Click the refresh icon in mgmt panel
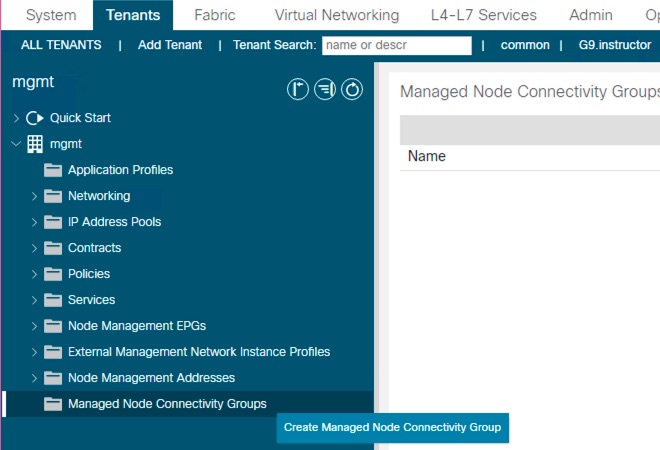Image resolution: width=660 pixels, height=450 pixels. 352,90
